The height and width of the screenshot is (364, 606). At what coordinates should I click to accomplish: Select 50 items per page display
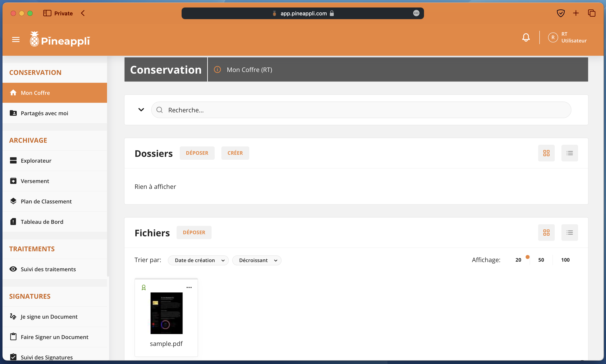pyautogui.click(x=541, y=260)
